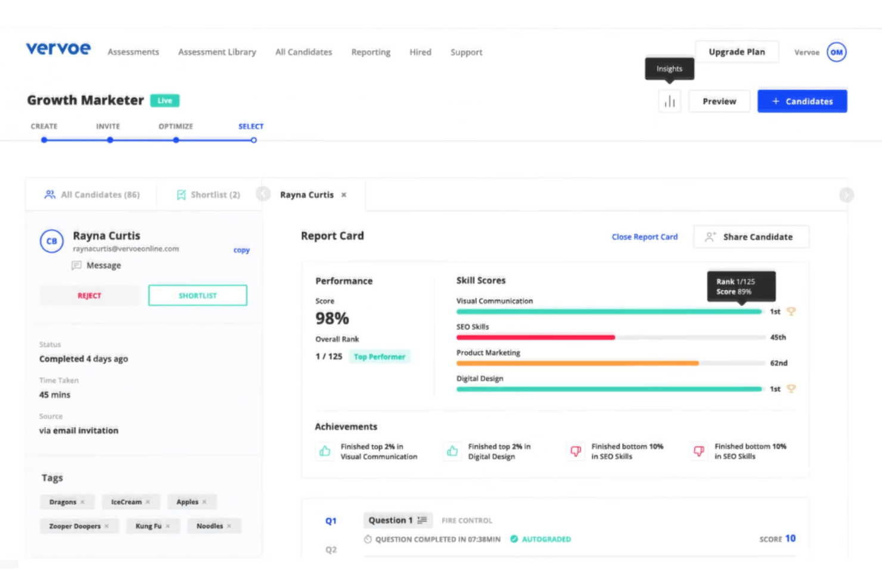Click the Preview button
This screenshot has width=882, height=588.
coord(719,101)
